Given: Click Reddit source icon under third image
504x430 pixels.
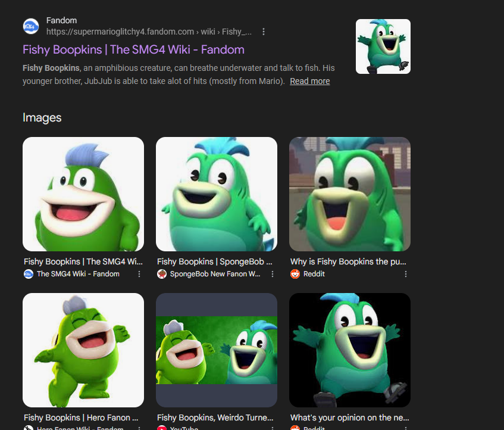Looking at the screenshot, I should (295, 274).
